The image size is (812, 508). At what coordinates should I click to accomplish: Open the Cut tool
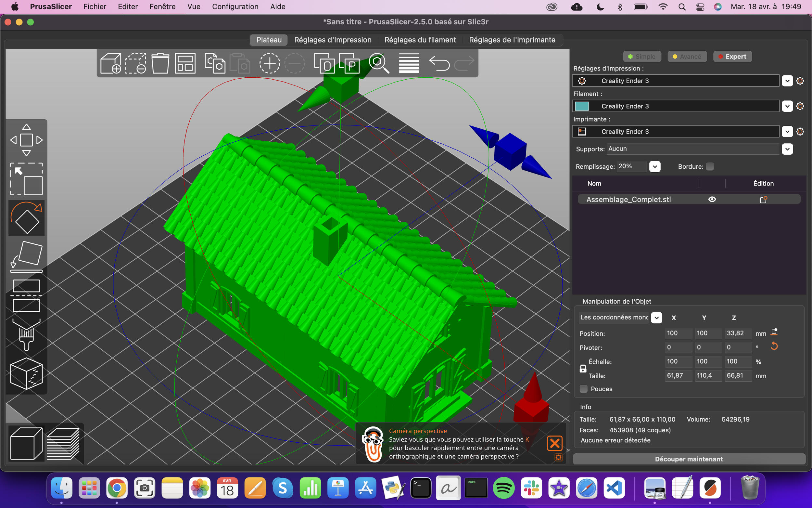tap(26, 295)
